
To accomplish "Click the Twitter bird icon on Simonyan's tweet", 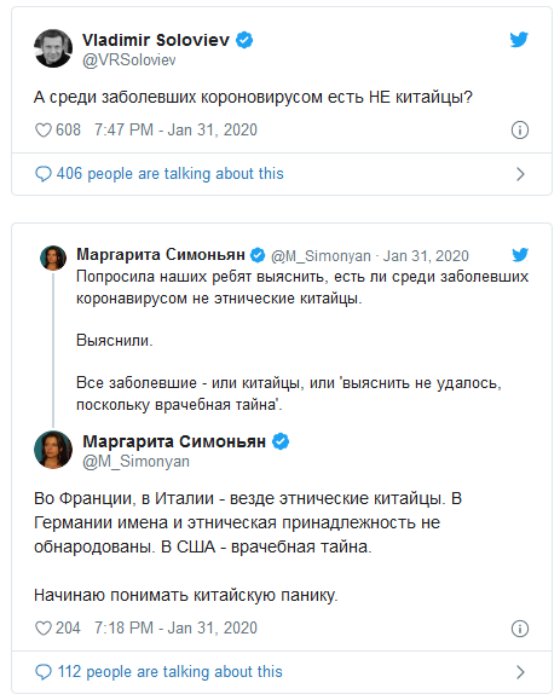I will (x=520, y=254).
